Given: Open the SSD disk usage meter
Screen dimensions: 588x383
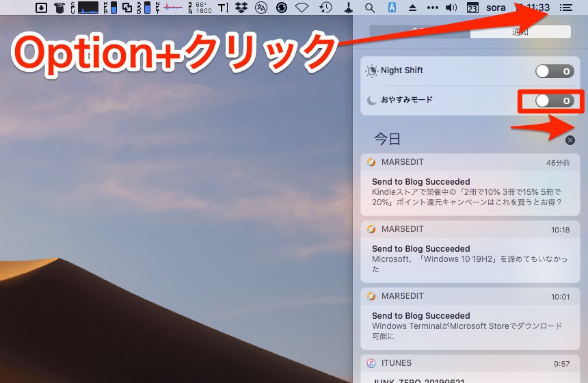Looking at the screenshot, I should (144, 8).
